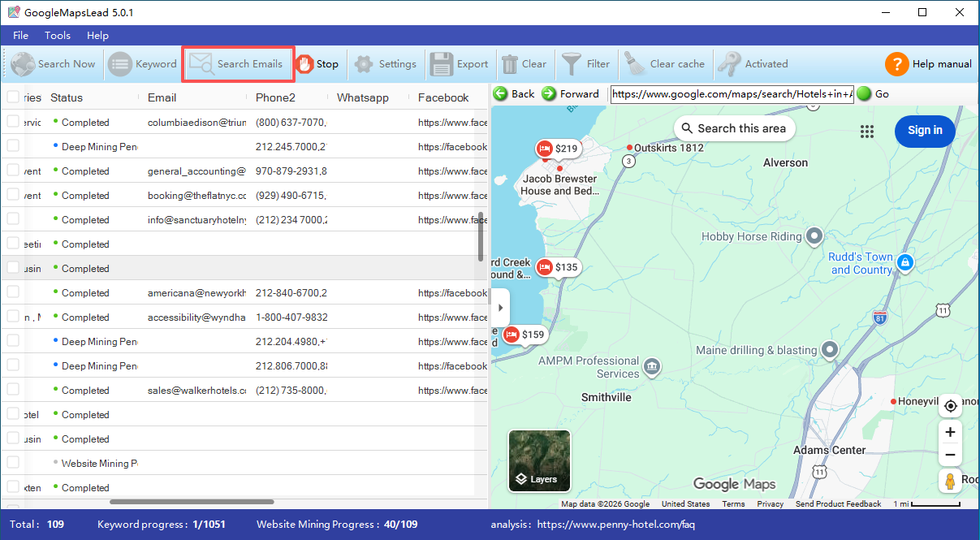
Task: Zoom in on the map
Action: coord(950,432)
